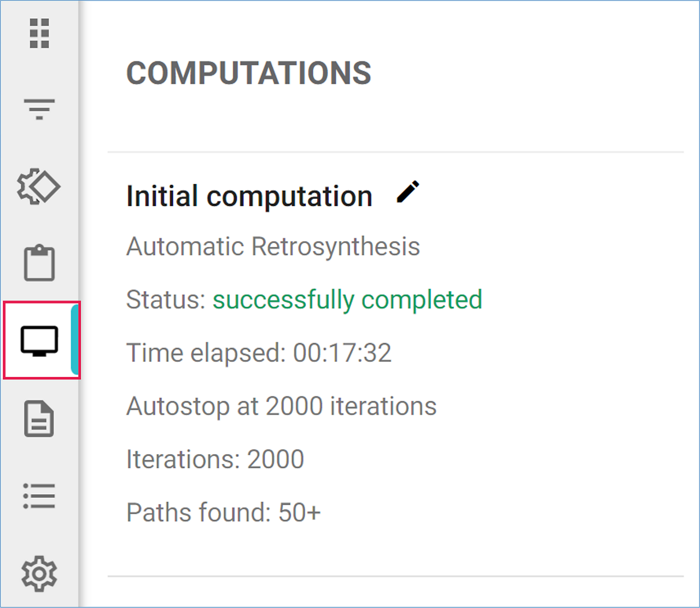This screenshot has width=700, height=608.
Task: Click 'Autostop at 2000 iterations' text
Action: 281,406
